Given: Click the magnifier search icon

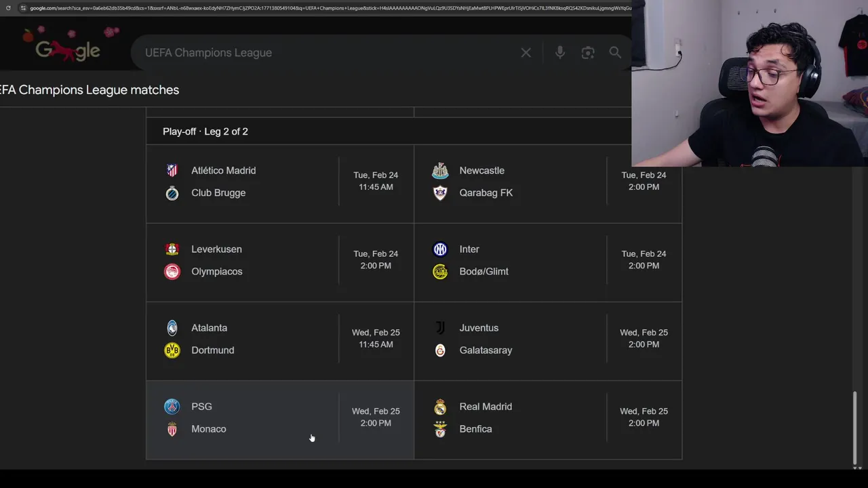Looking at the screenshot, I should [x=615, y=53].
